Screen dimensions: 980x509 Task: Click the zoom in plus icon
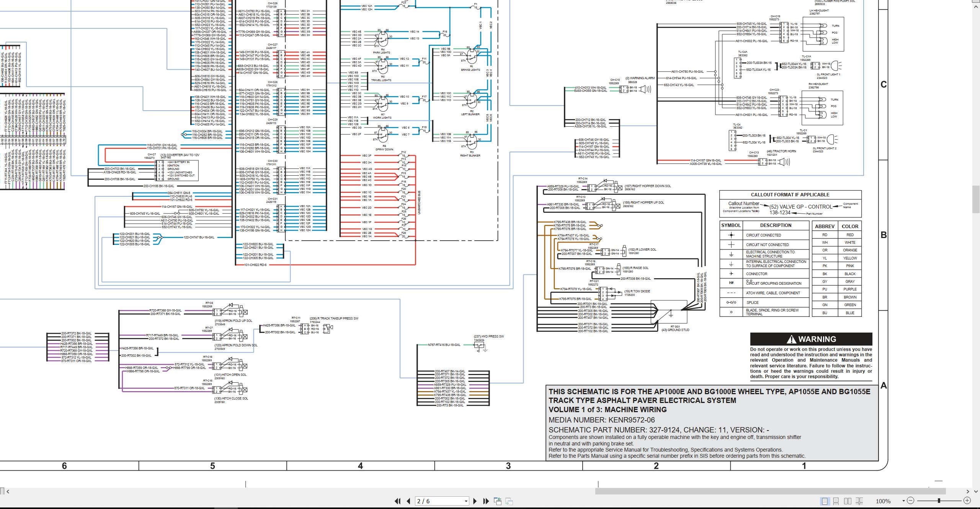pyautogui.click(x=967, y=501)
